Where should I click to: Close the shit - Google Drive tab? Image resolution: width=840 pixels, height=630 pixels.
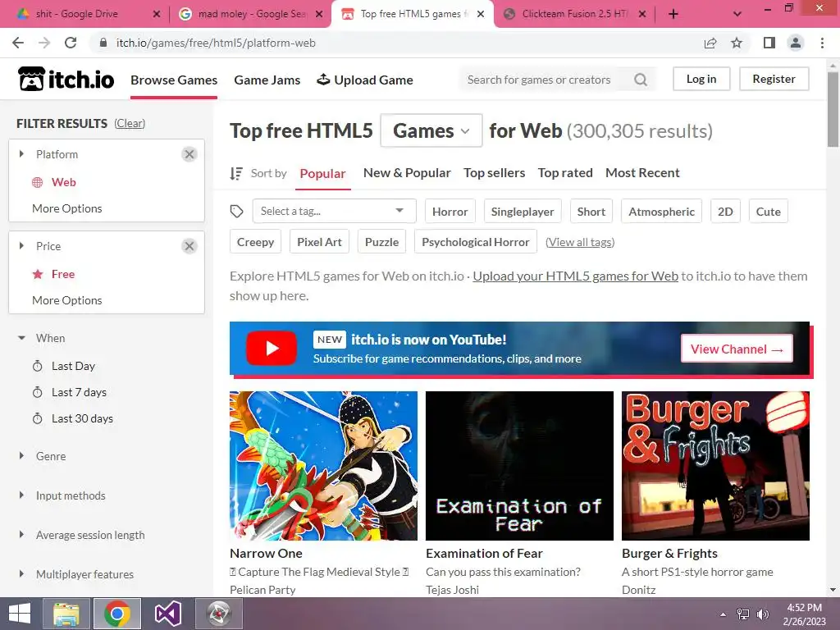tap(157, 15)
